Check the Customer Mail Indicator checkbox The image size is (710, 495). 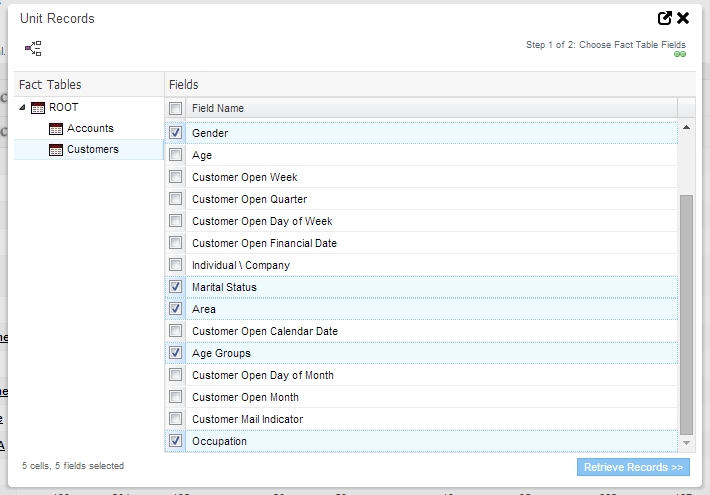(x=176, y=419)
